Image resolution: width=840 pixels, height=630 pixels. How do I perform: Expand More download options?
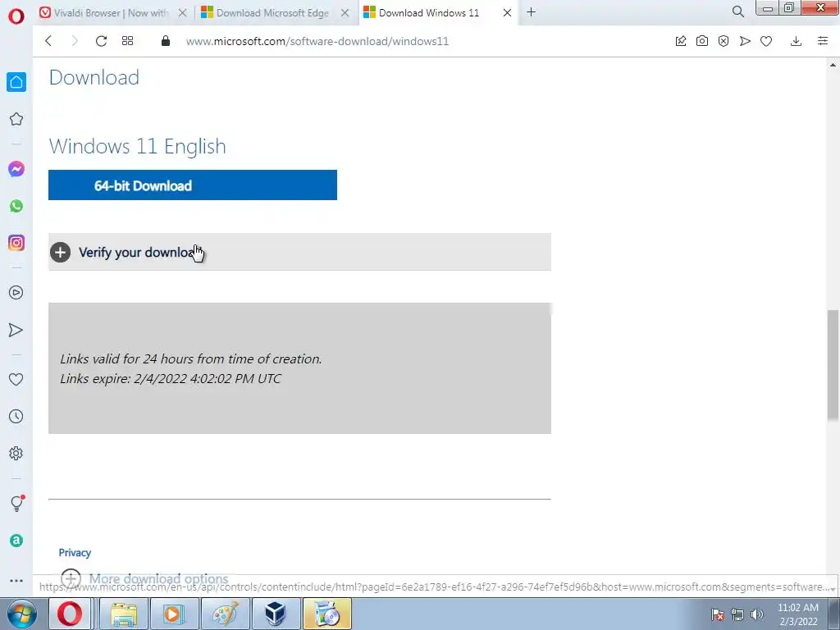pos(144,578)
